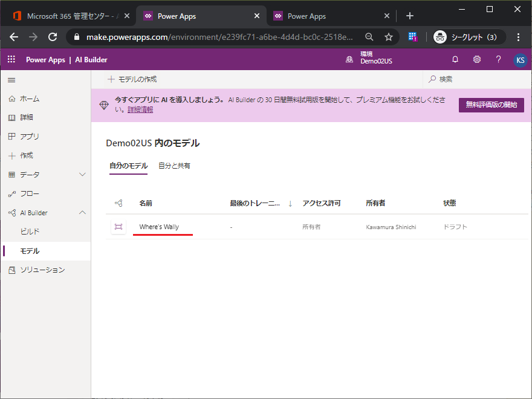Click the Where's Wally object detection icon
The height and width of the screenshot is (399, 532).
click(118, 227)
